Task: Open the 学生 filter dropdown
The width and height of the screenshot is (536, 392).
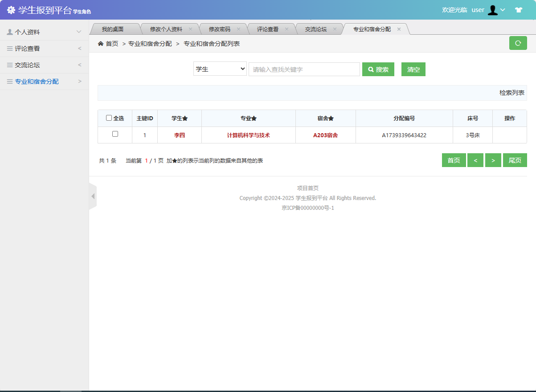Action: (x=220, y=69)
